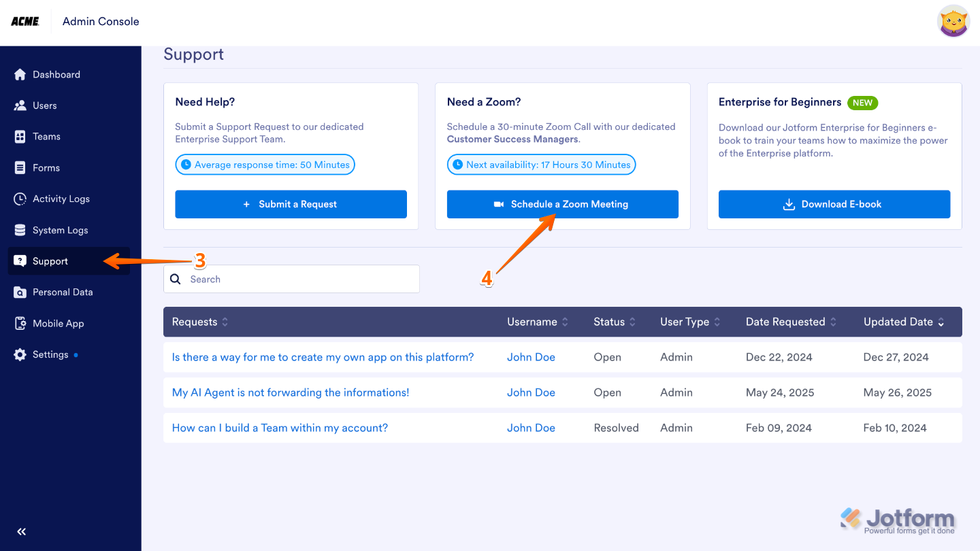Download the Enterprise E-book
This screenshot has height=551, width=980.
(834, 204)
